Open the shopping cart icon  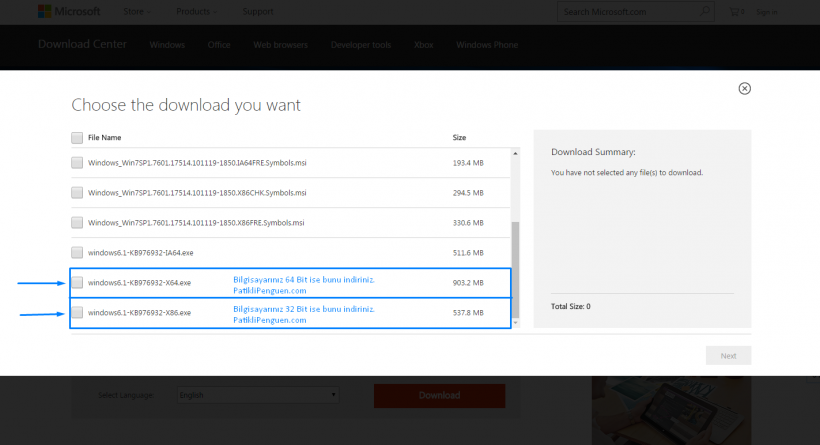[x=736, y=12]
